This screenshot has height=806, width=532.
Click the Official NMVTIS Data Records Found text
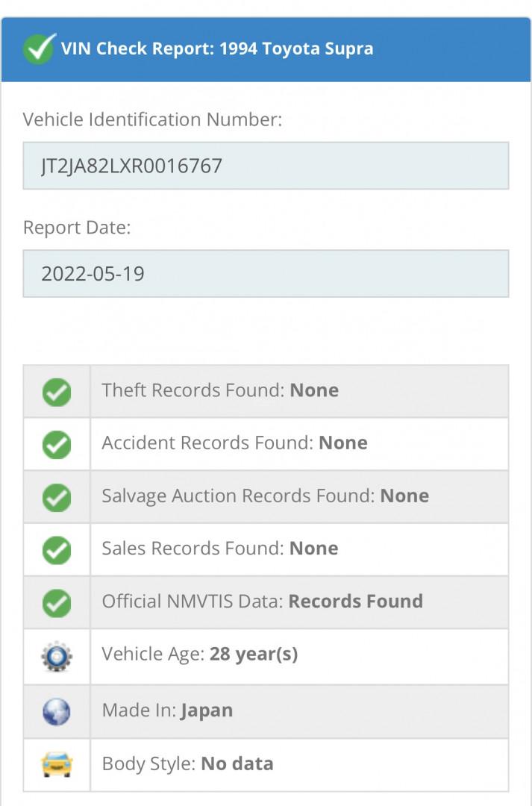[262, 601]
